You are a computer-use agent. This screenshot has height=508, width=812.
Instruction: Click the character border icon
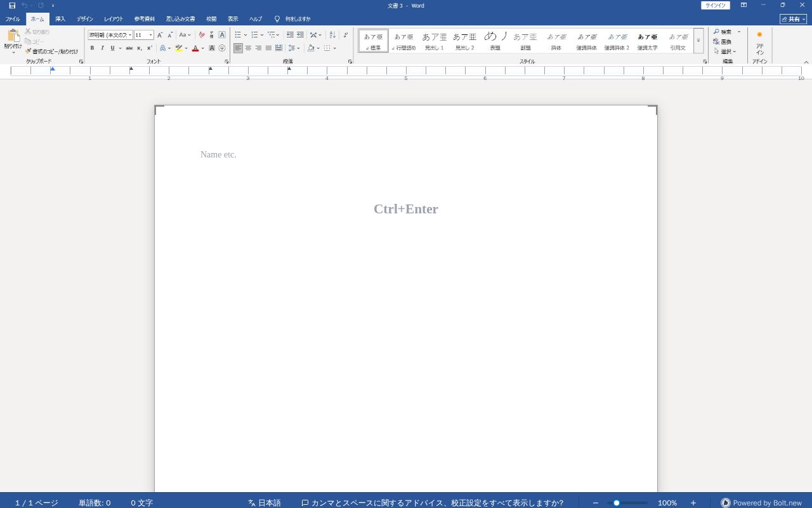point(222,35)
